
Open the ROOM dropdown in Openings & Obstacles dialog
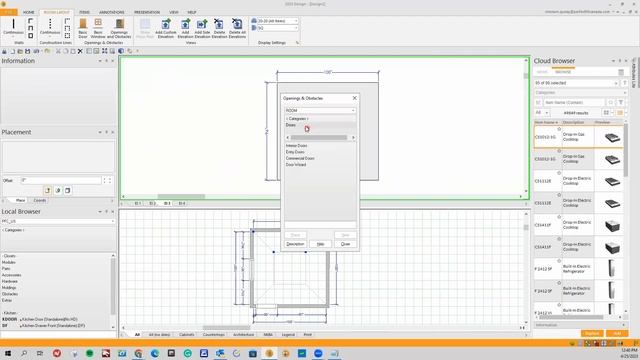320,111
